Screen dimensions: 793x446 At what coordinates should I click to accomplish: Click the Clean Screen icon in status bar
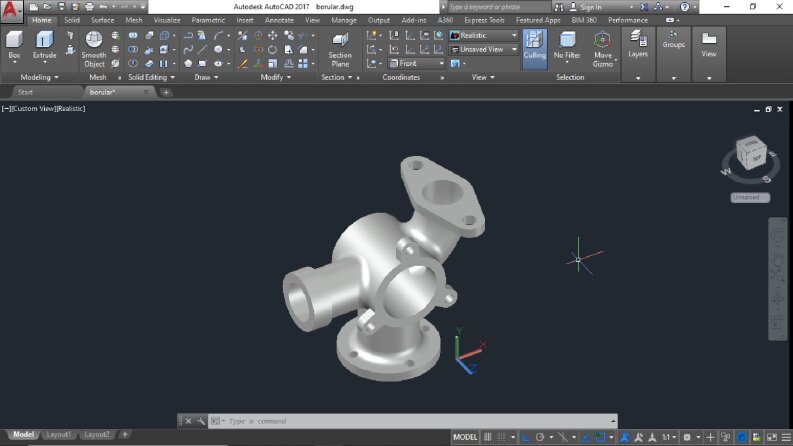coord(772,437)
